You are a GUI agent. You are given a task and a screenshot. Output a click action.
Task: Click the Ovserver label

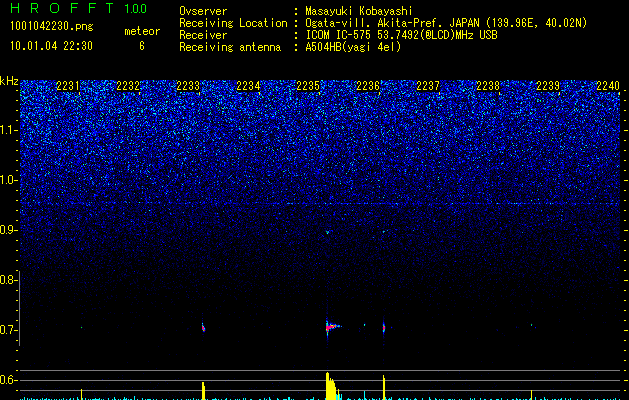[x=203, y=11]
